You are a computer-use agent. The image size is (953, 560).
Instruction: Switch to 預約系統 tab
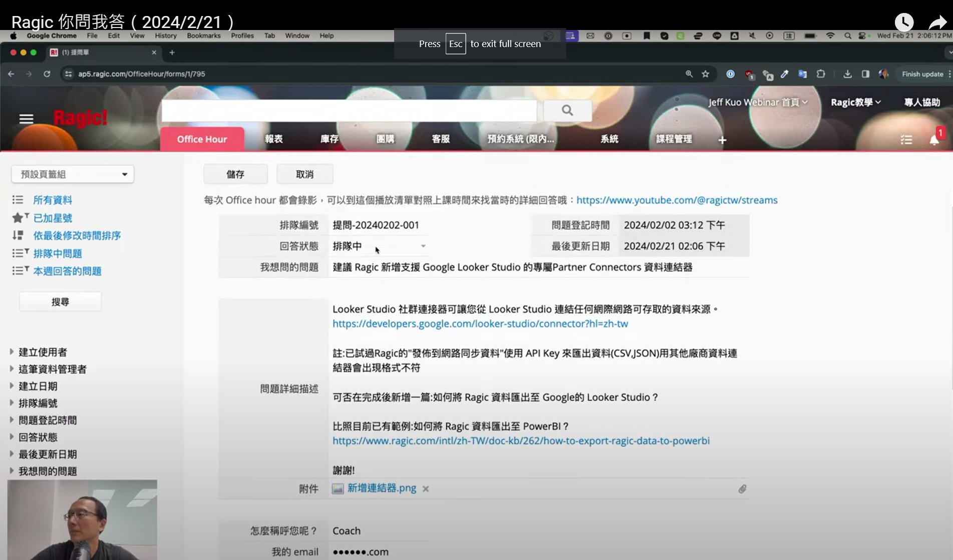[521, 139]
